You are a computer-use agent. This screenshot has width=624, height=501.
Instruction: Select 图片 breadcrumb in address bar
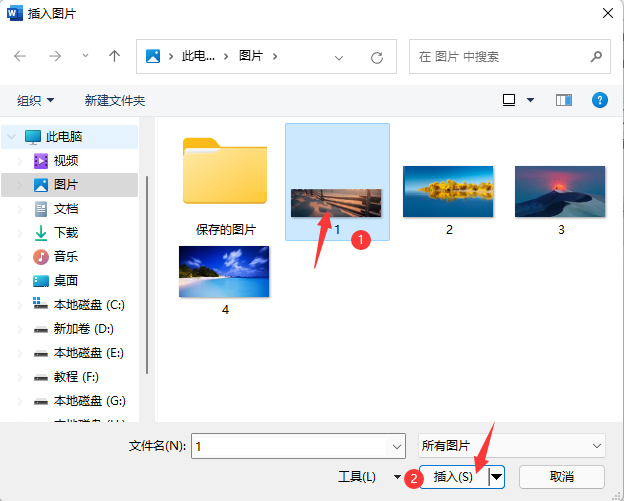(251, 56)
